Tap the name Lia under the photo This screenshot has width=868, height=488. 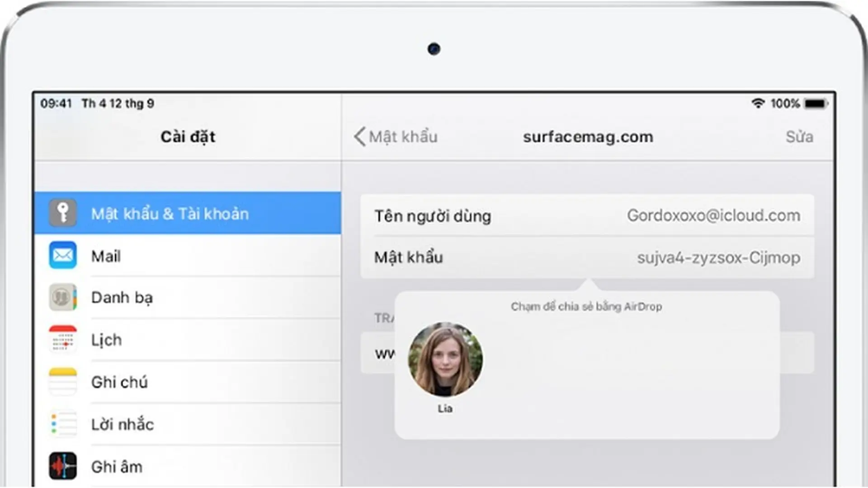[445, 408]
